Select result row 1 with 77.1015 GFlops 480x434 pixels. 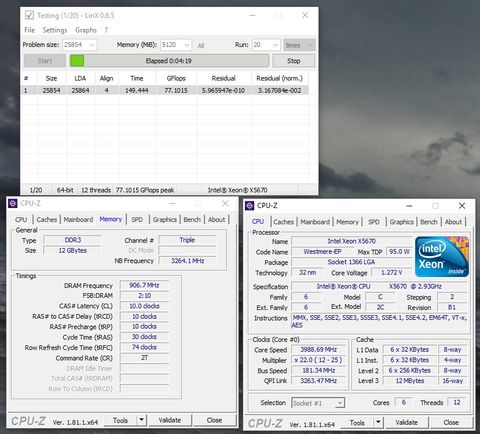pyautogui.click(x=165, y=90)
